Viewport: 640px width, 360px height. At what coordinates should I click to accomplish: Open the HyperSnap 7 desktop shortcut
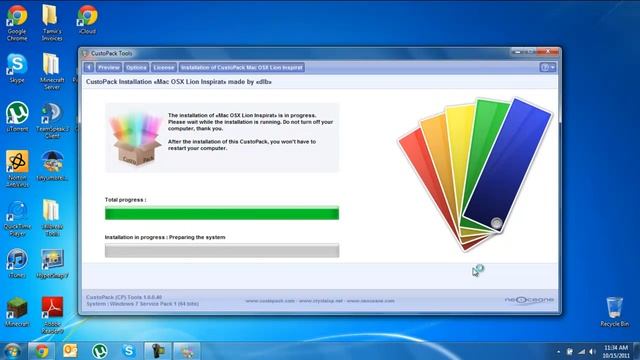[x=52, y=264]
